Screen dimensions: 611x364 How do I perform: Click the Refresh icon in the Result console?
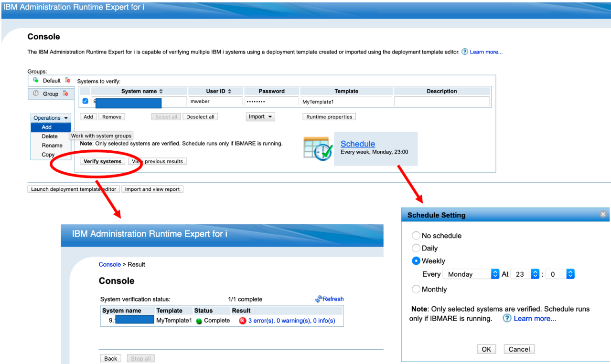[319, 299]
